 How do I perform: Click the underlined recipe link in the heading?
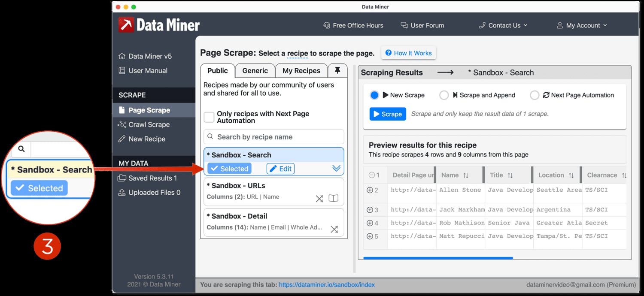coord(298,54)
